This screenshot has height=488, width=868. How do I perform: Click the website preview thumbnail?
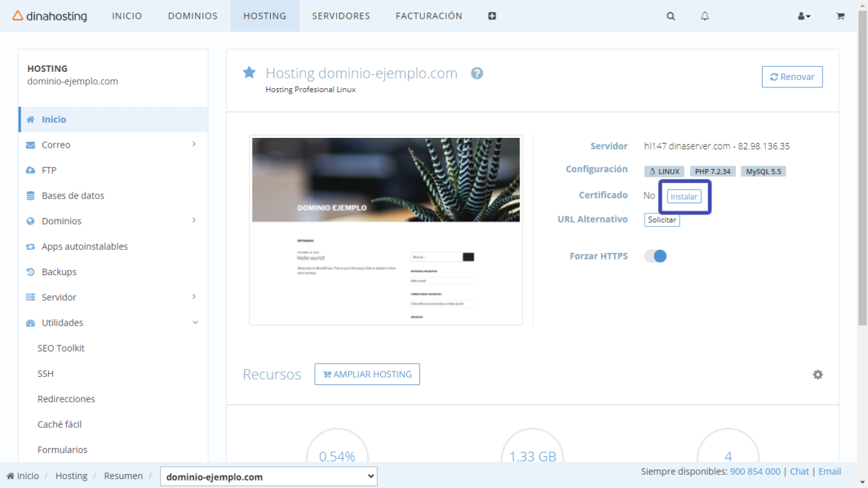(386, 229)
